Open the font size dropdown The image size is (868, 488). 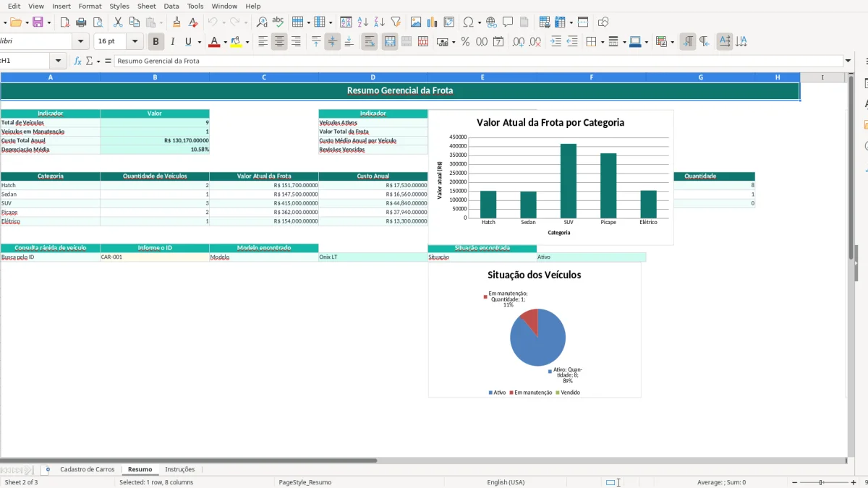click(x=135, y=42)
